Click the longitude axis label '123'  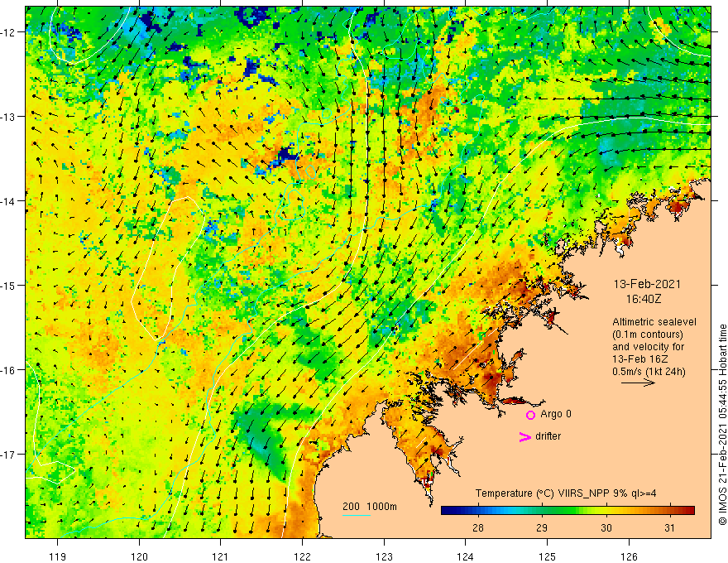384,556
